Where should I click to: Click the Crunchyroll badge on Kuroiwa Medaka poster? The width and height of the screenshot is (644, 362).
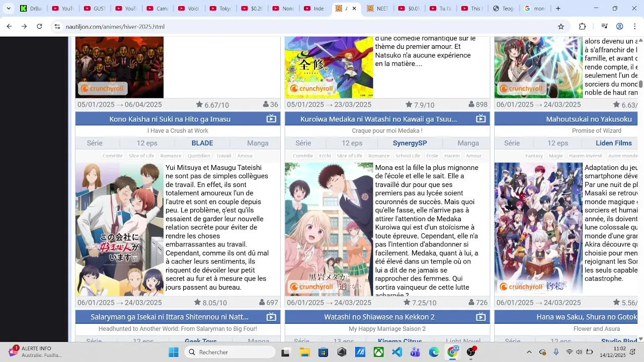pyautogui.click(x=312, y=287)
